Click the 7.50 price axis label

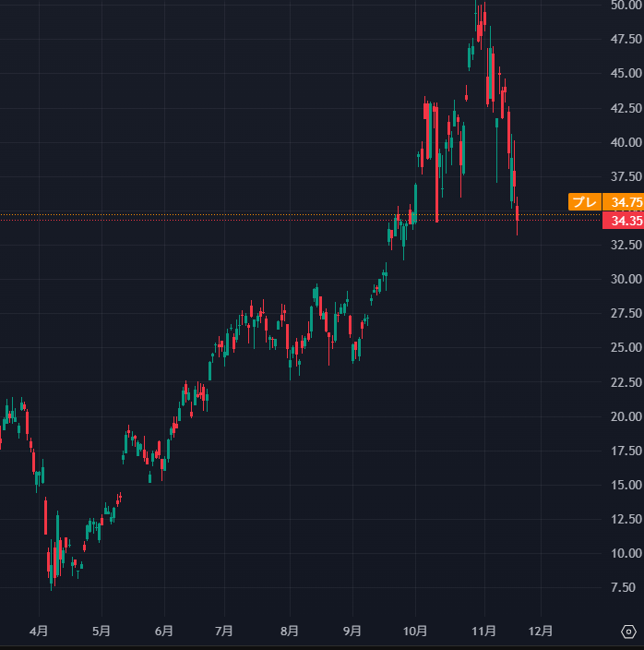(x=626, y=587)
